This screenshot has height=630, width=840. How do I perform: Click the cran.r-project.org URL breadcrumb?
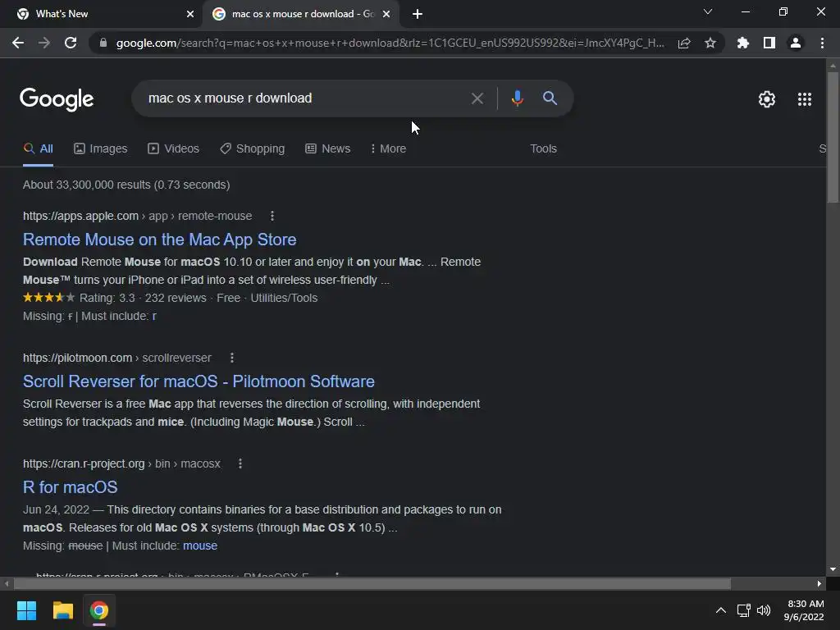tap(121, 464)
